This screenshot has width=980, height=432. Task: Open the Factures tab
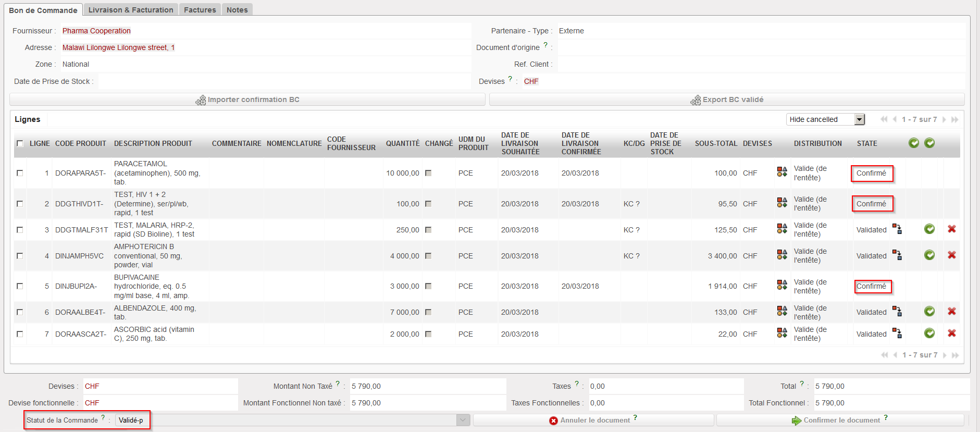pyautogui.click(x=200, y=10)
